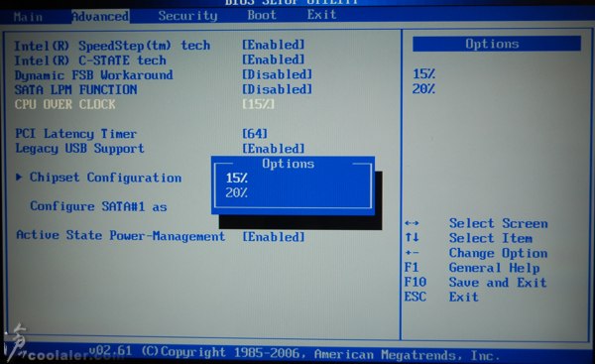This screenshot has height=364, width=595.
Task: Go to the Exit tab
Action: 321,15
